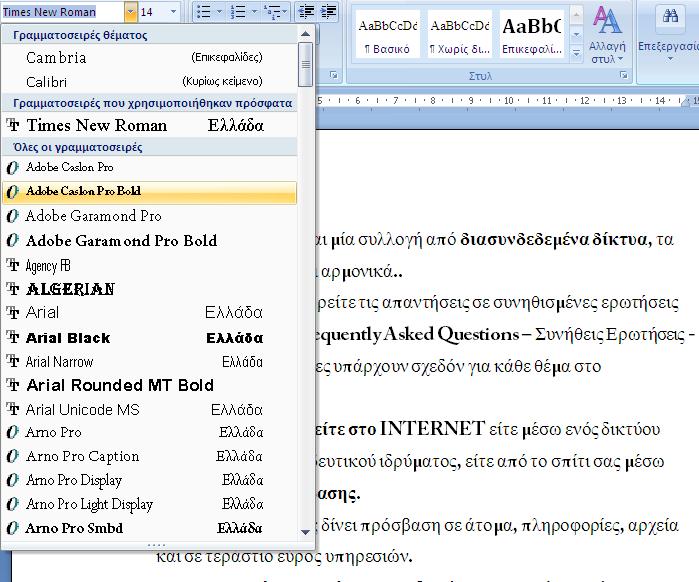Click the font list scrollbar thumb
The image size is (699, 582).
click(305, 65)
